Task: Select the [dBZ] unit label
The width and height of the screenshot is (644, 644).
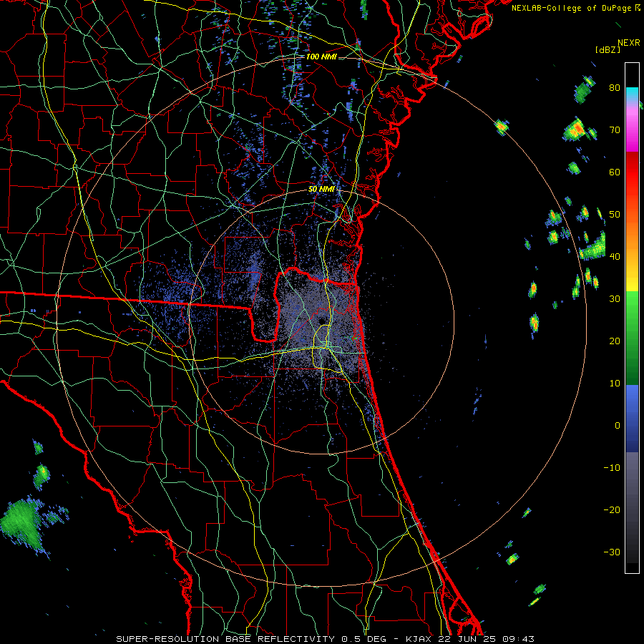Action: pyautogui.click(x=608, y=50)
